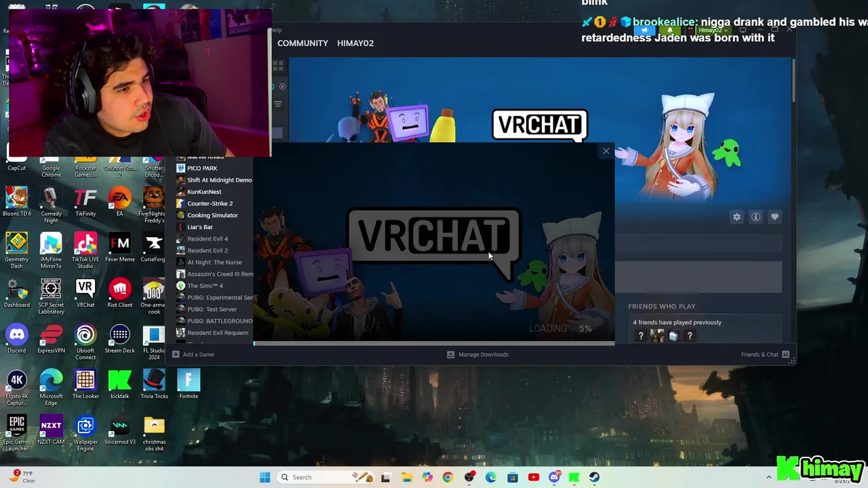Open Manage Downloads in Steam
868x488 pixels.
[477, 354]
